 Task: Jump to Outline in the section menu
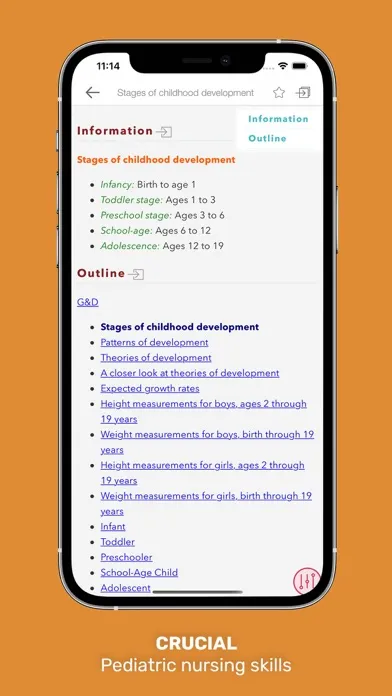click(x=267, y=138)
